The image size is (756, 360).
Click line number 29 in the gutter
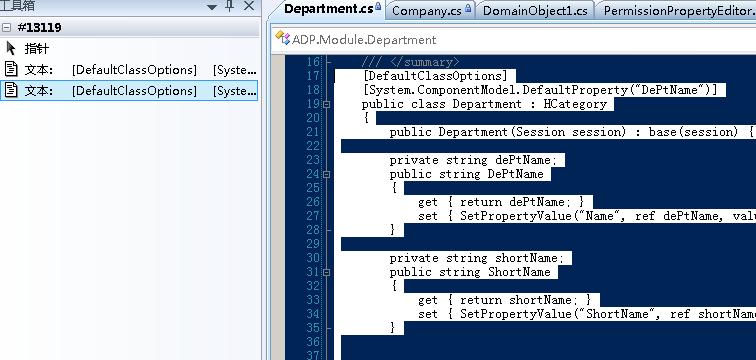click(313, 244)
